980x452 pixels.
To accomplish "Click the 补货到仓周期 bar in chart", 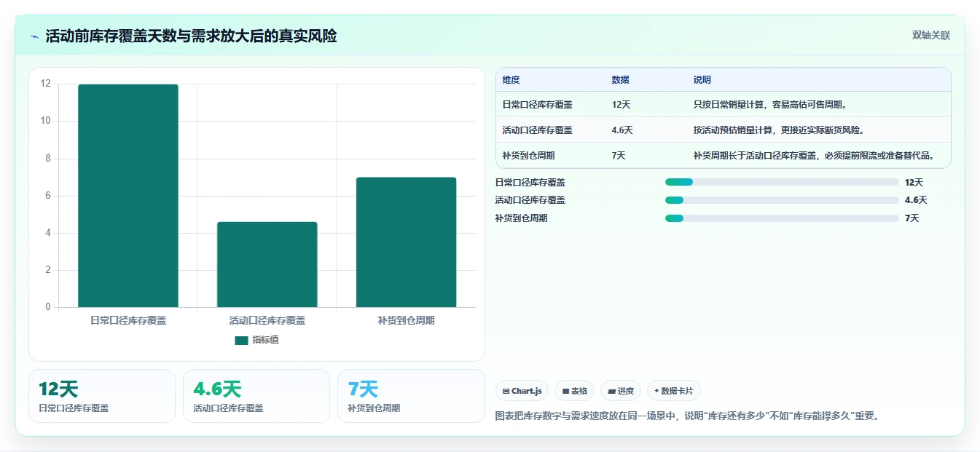I will [x=406, y=242].
